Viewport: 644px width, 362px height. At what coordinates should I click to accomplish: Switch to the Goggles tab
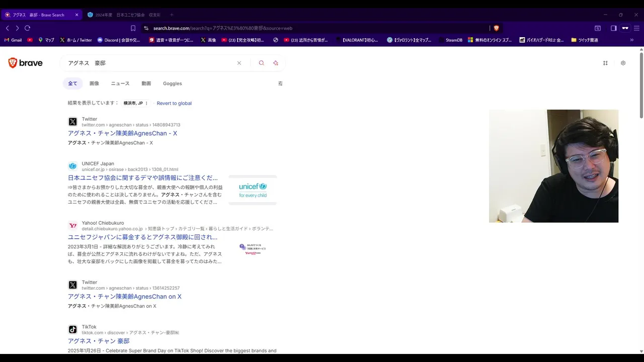click(173, 83)
